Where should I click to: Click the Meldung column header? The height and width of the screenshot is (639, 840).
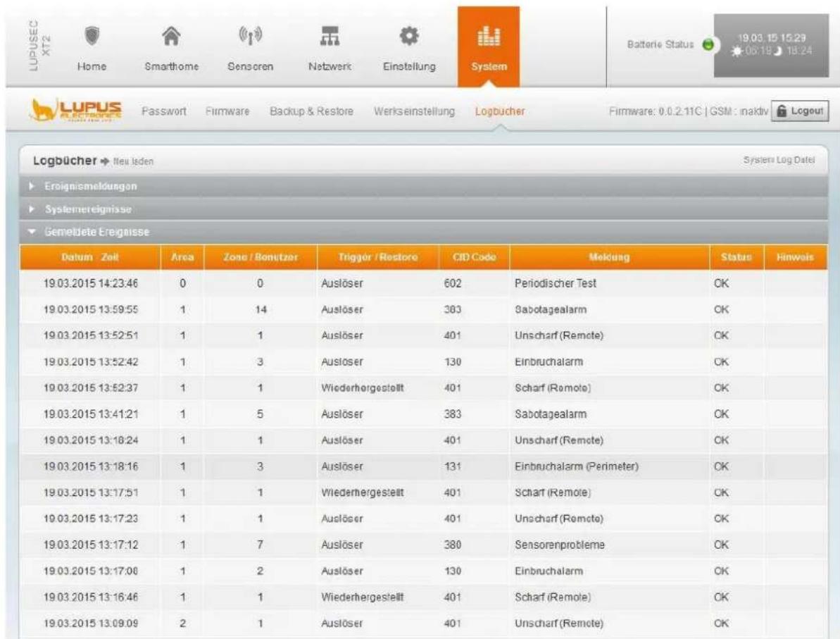610,257
